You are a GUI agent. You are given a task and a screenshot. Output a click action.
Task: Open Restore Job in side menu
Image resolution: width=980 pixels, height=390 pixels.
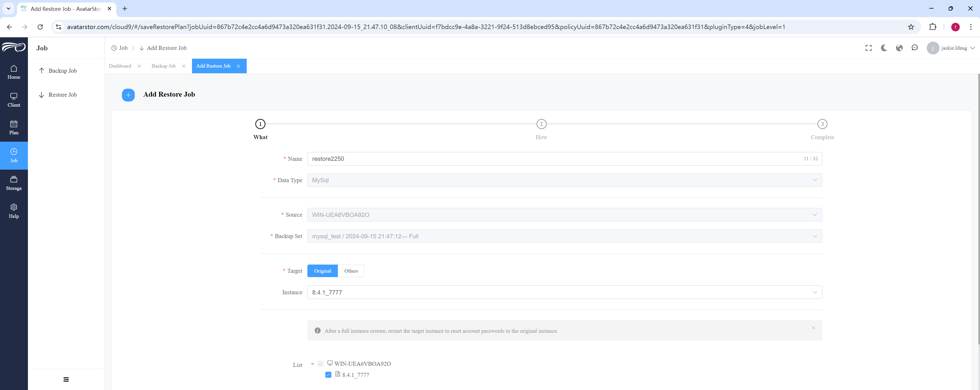coord(63,95)
